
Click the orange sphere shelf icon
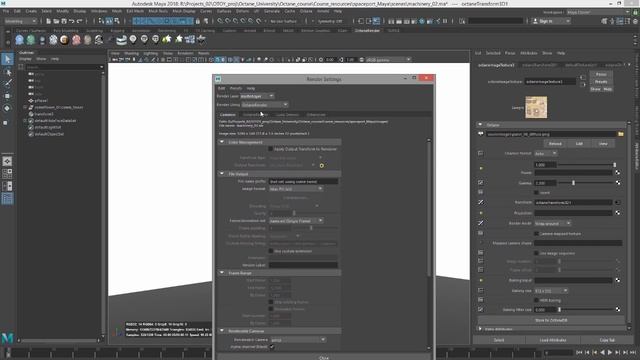64,40
